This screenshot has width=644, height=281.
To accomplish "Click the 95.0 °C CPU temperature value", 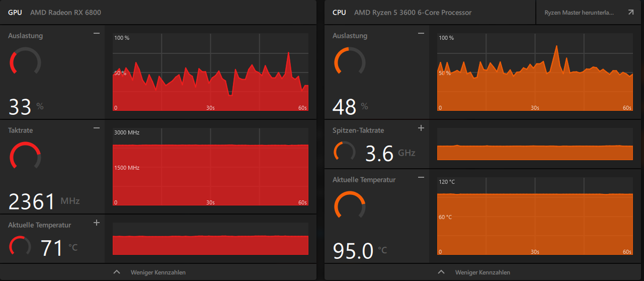I will [360, 250].
